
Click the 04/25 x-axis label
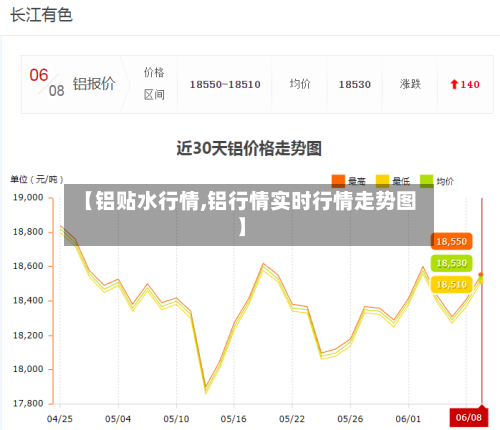60,419
